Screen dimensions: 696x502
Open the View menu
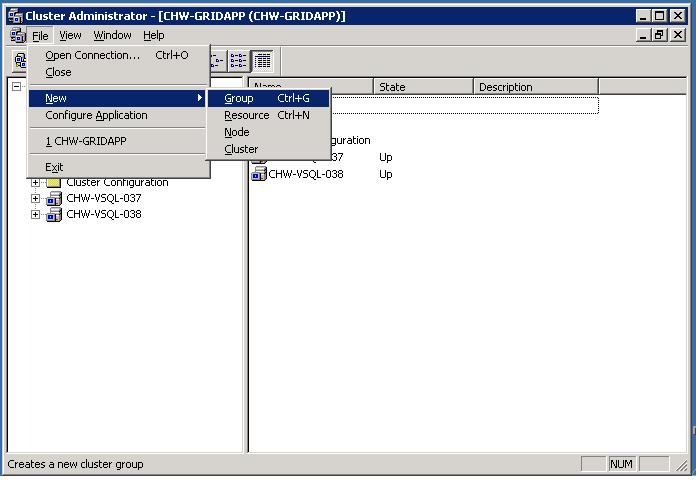pos(70,35)
